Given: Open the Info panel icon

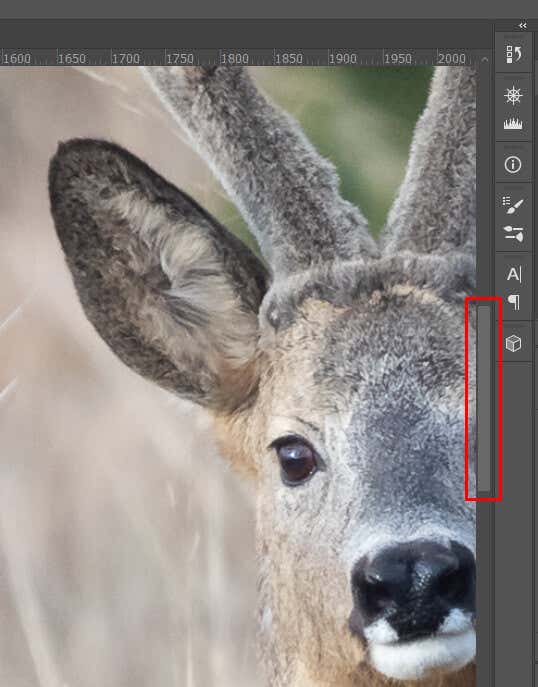Looking at the screenshot, I should tap(513, 165).
